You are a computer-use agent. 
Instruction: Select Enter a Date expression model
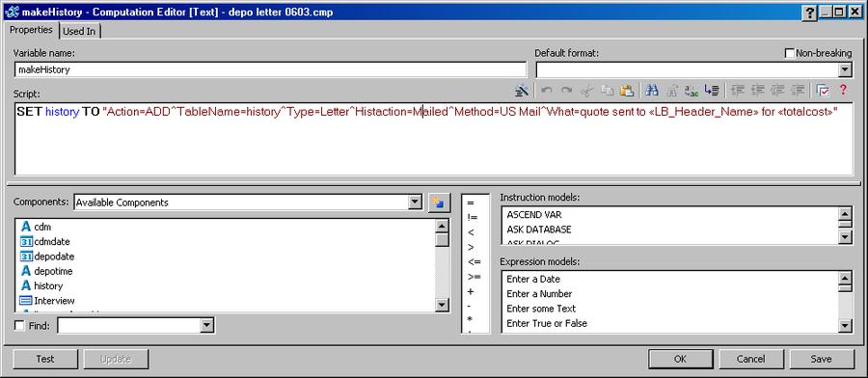pyautogui.click(x=533, y=280)
